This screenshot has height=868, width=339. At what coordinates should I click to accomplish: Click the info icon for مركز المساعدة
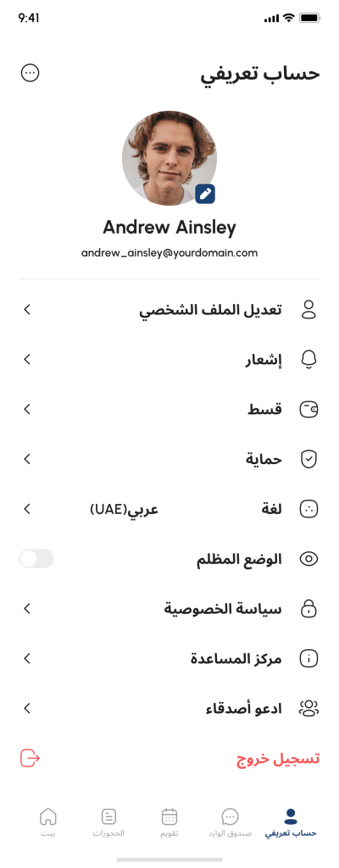[308, 658]
